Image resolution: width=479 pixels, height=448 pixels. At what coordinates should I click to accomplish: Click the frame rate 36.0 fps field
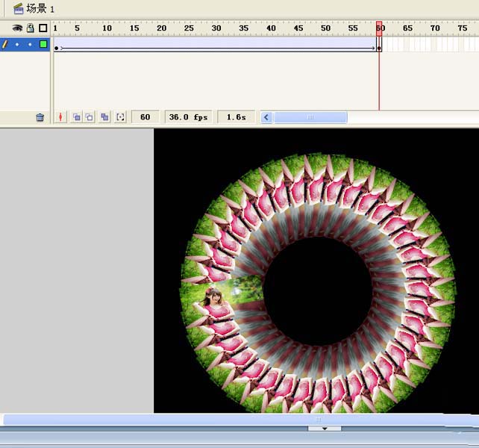188,117
